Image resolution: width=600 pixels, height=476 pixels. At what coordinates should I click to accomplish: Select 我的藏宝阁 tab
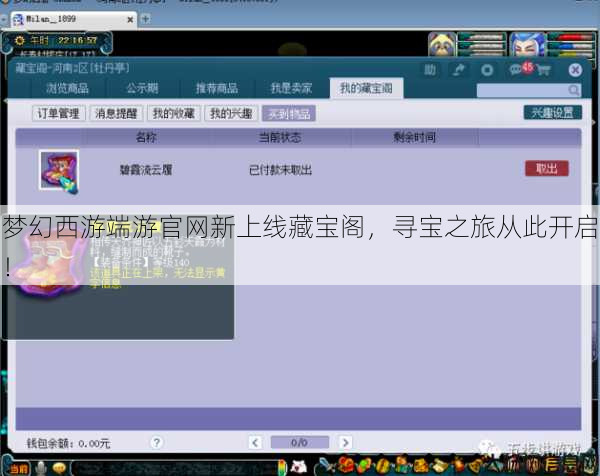(366, 88)
